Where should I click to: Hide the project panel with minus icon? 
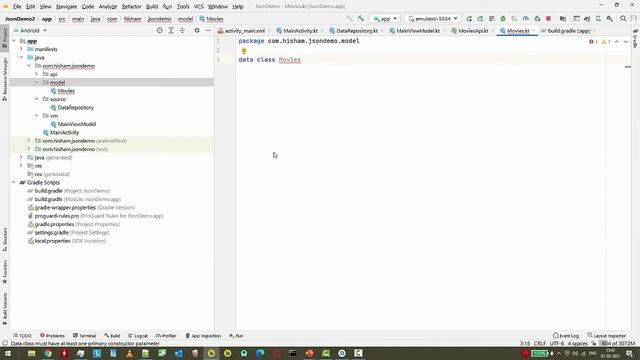208,31
